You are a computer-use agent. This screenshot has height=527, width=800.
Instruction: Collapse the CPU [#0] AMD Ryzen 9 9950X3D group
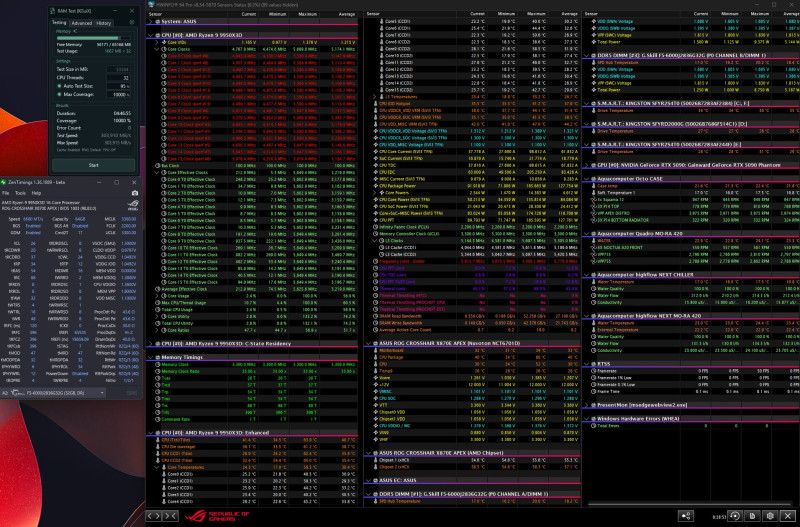pyautogui.click(x=151, y=35)
